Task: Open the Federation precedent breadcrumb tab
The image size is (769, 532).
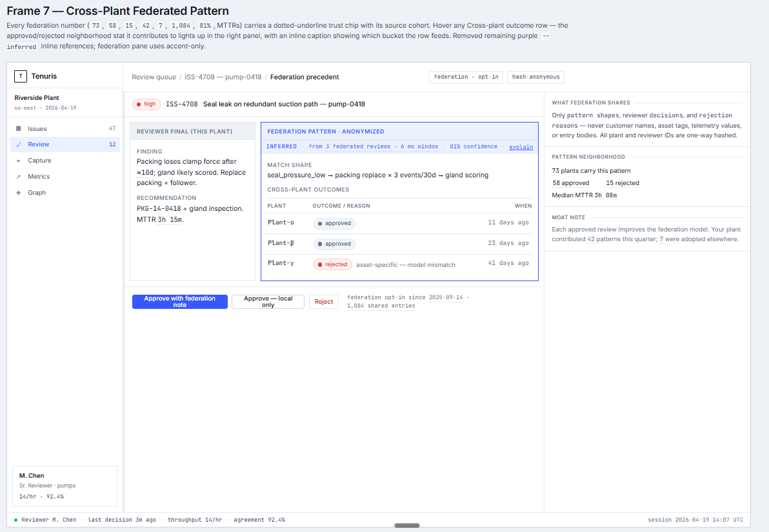Action: pos(304,76)
